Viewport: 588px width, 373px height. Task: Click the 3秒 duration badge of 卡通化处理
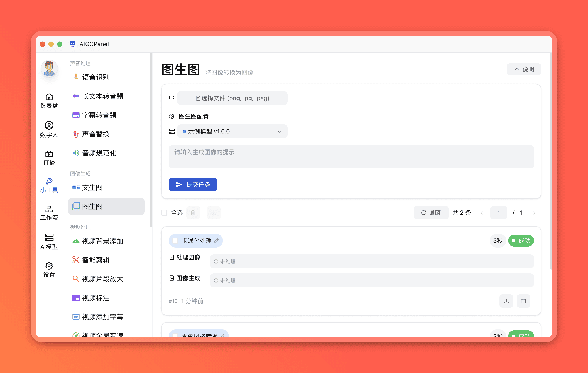498,241
